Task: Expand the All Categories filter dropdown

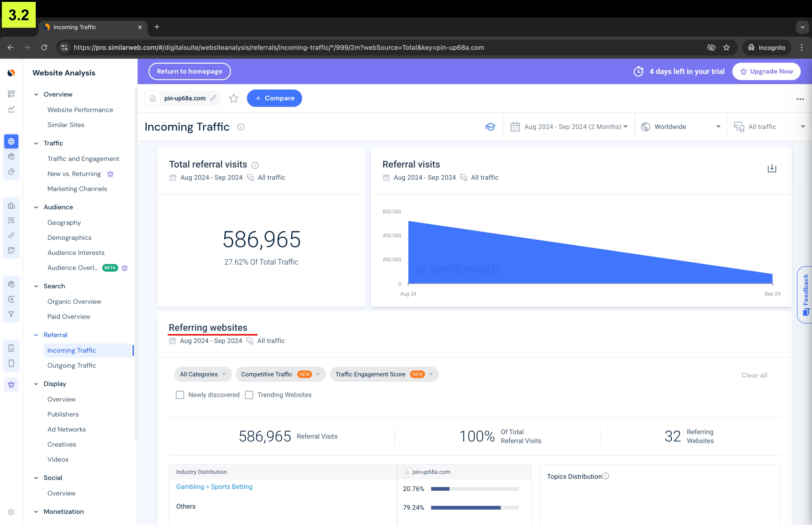Action: click(x=203, y=374)
